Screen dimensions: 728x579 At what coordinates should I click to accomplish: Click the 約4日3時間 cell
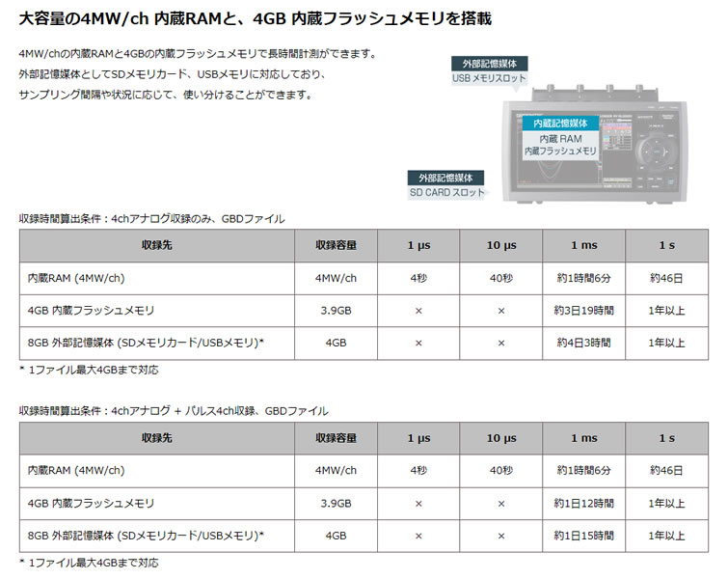coord(583,343)
